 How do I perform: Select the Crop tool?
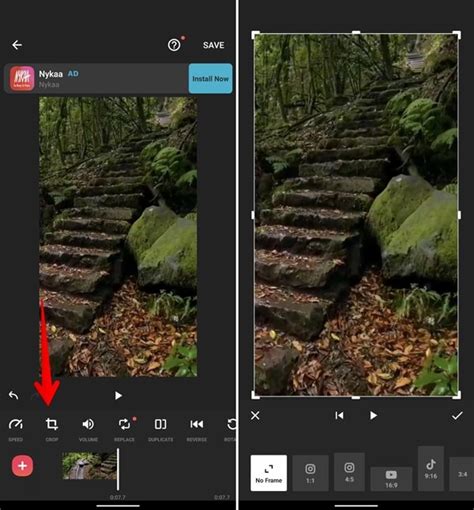pos(52,429)
